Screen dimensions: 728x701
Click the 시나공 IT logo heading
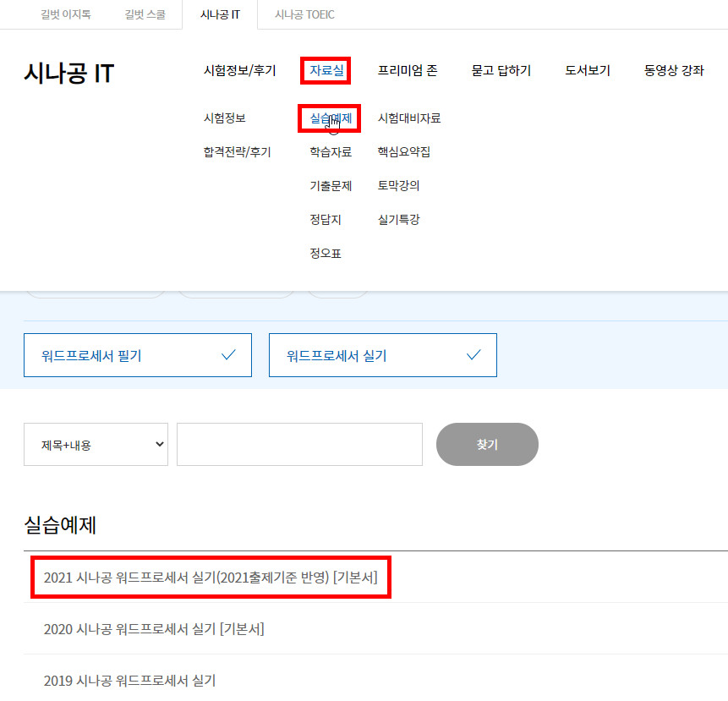pos(68,74)
